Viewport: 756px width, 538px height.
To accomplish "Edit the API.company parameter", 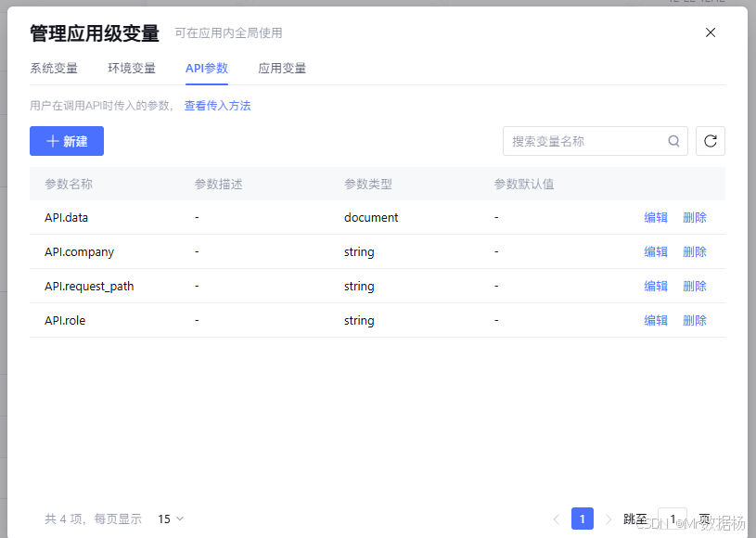I will (x=656, y=251).
